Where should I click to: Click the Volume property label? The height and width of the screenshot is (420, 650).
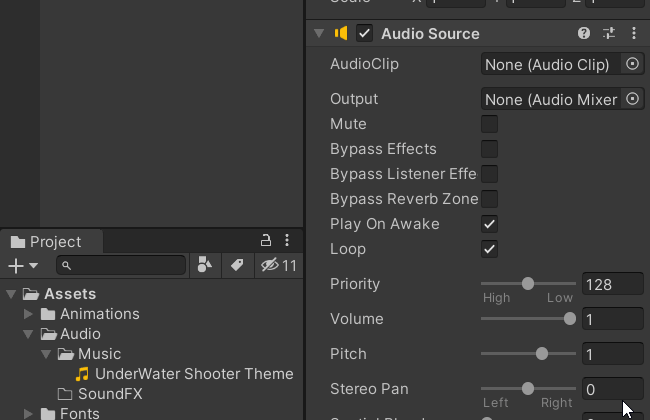(x=357, y=319)
